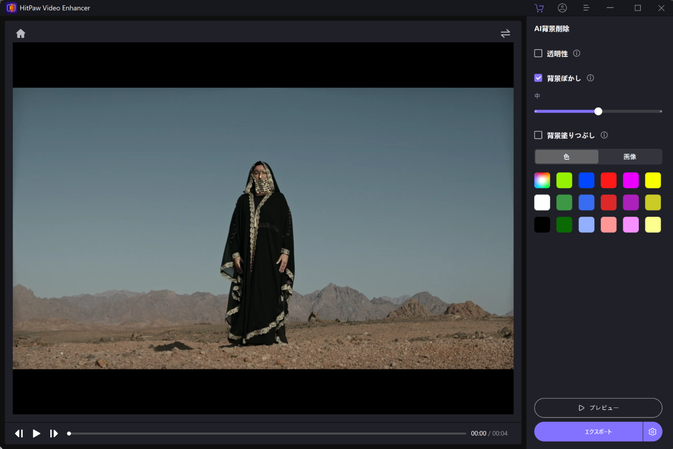Click the export settings gear icon
Image resolution: width=673 pixels, height=449 pixels.
point(652,432)
